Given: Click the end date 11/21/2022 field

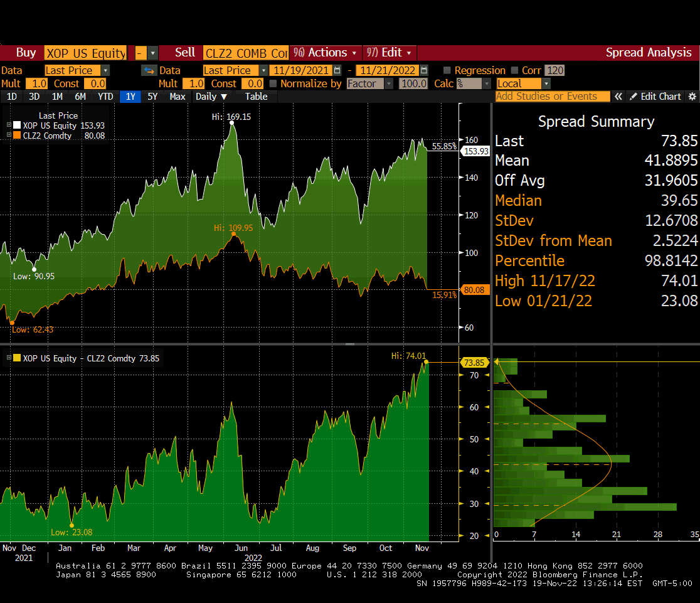Looking at the screenshot, I should (388, 70).
